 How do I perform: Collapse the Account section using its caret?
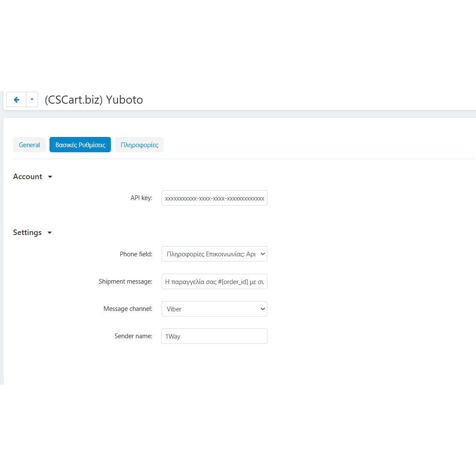click(x=50, y=177)
